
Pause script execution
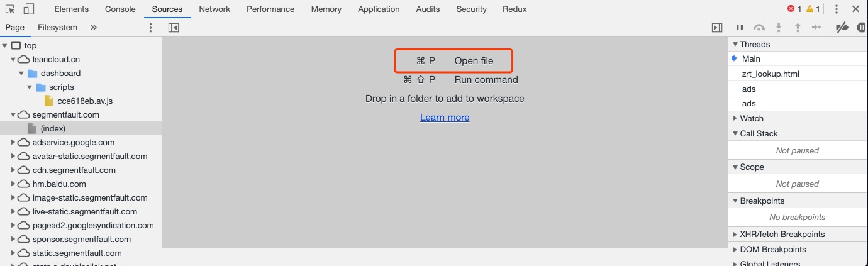740,28
